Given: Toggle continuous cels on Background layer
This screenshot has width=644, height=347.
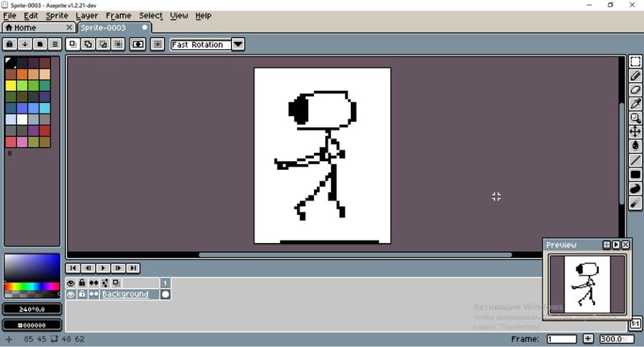Looking at the screenshot, I should pos(93,294).
